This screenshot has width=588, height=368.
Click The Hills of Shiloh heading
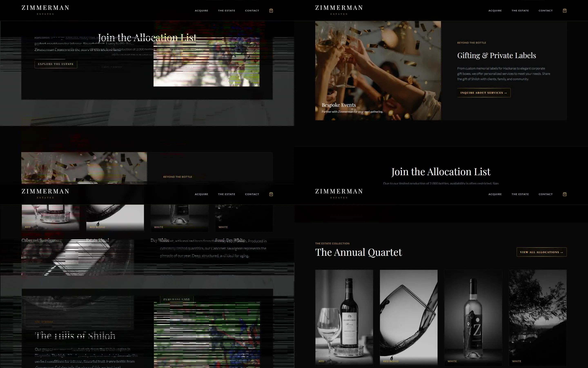pyautogui.click(x=75, y=335)
